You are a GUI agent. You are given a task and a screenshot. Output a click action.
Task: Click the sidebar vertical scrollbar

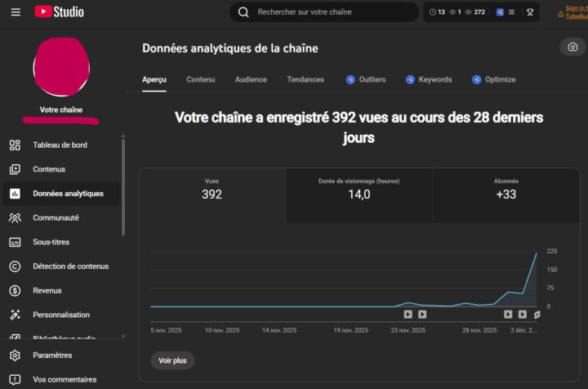123,188
